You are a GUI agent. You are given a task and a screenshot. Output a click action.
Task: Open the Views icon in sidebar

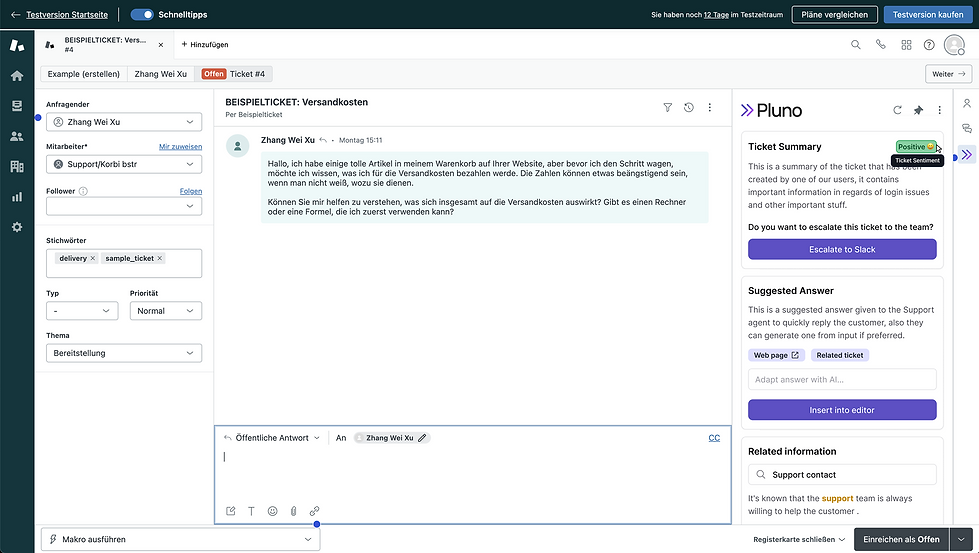[x=17, y=105]
